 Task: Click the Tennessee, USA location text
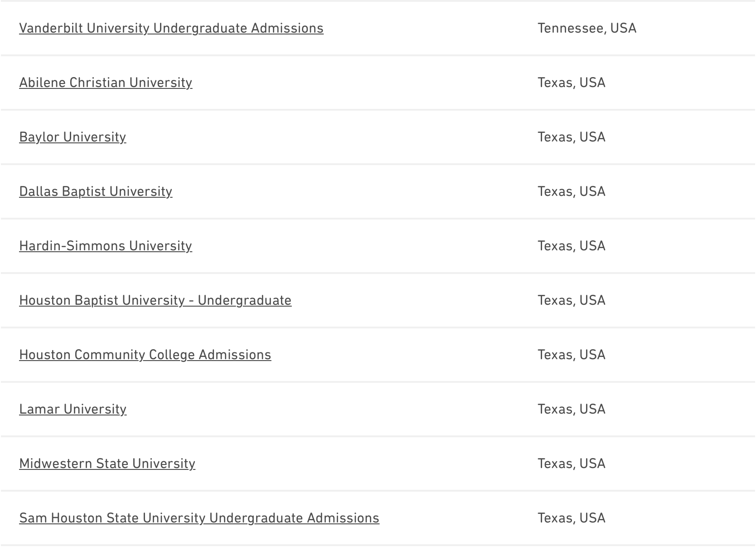(587, 28)
